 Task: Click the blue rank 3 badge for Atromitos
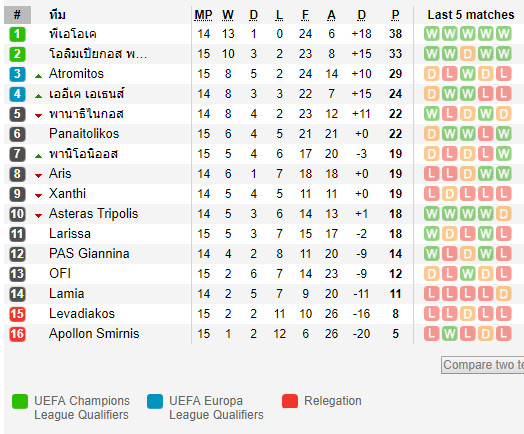[17, 74]
